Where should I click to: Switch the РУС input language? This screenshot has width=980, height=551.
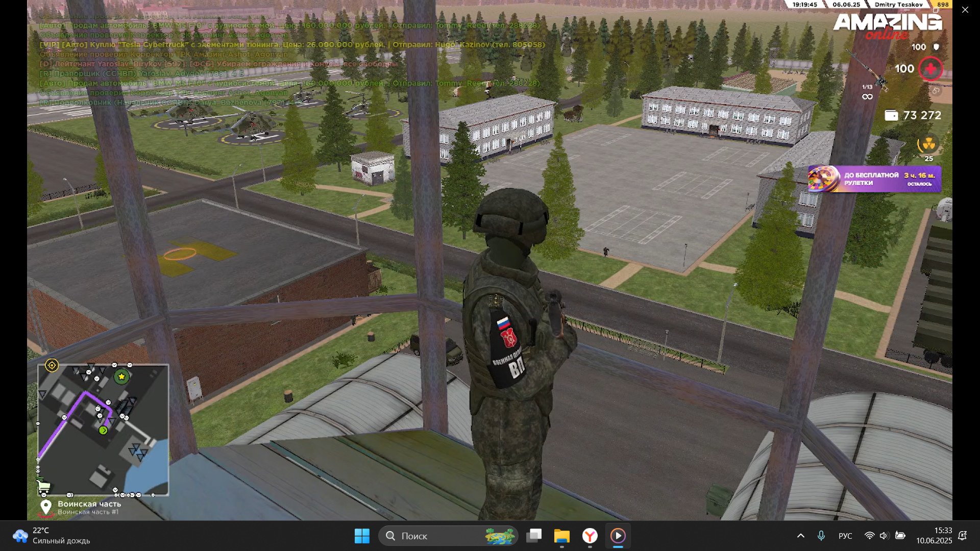845,536
